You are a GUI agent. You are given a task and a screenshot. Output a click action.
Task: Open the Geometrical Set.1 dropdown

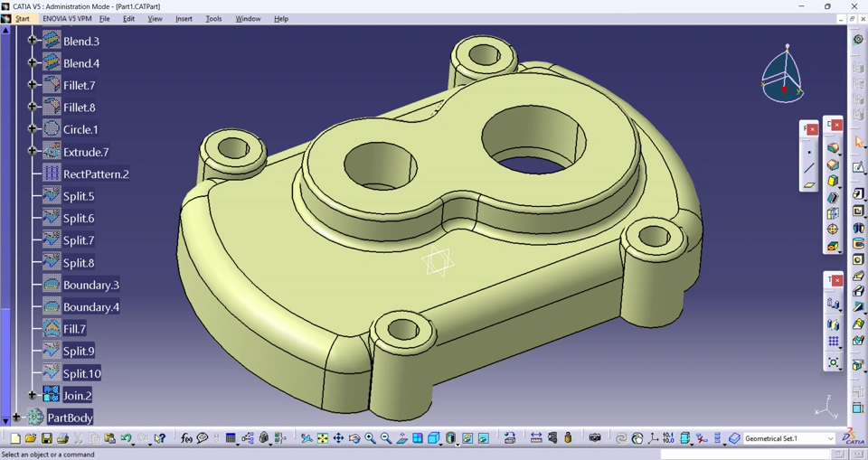tap(830, 438)
